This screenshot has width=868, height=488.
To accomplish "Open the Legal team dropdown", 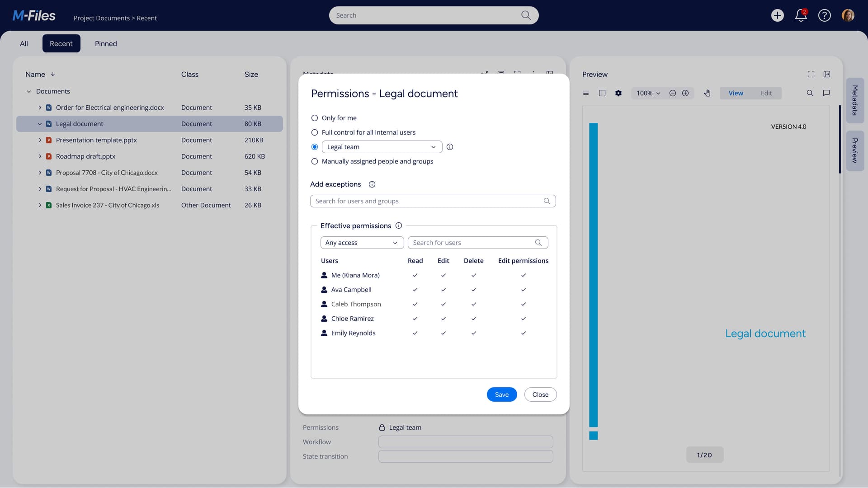I will coord(382,147).
